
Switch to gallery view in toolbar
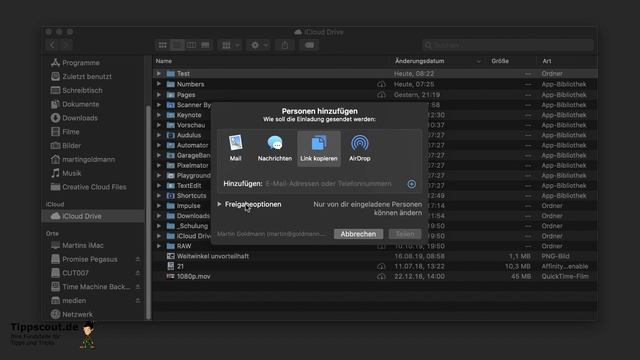pyautogui.click(x=205, y=45)
